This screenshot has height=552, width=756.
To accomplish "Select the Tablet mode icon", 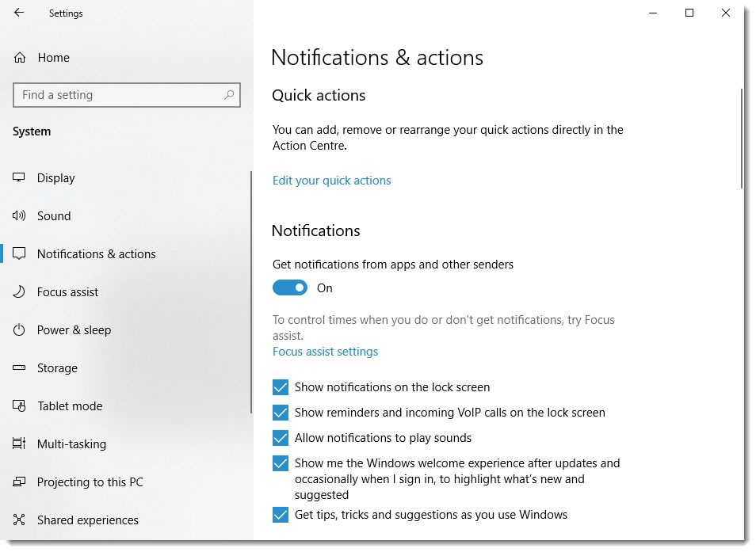I will pos(18,405).
